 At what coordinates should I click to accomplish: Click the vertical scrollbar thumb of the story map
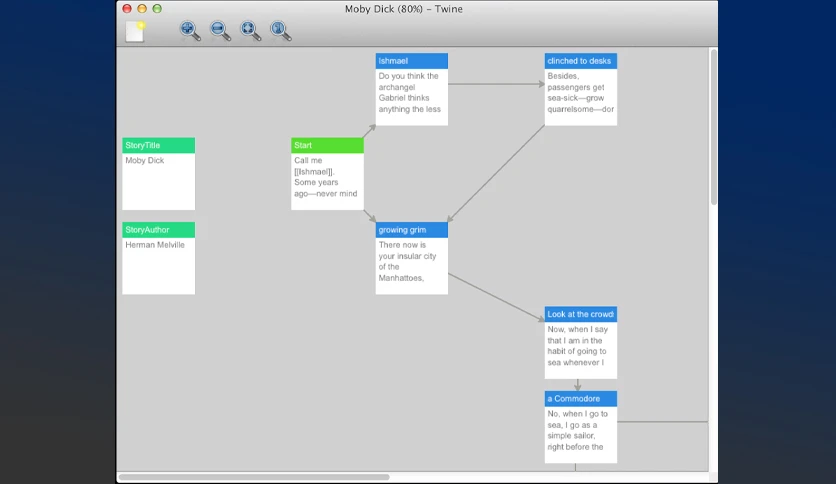(x=713, y=127)
